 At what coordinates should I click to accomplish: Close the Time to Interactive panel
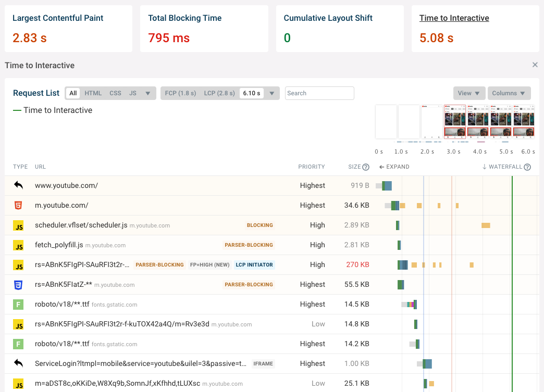(535, 65)
